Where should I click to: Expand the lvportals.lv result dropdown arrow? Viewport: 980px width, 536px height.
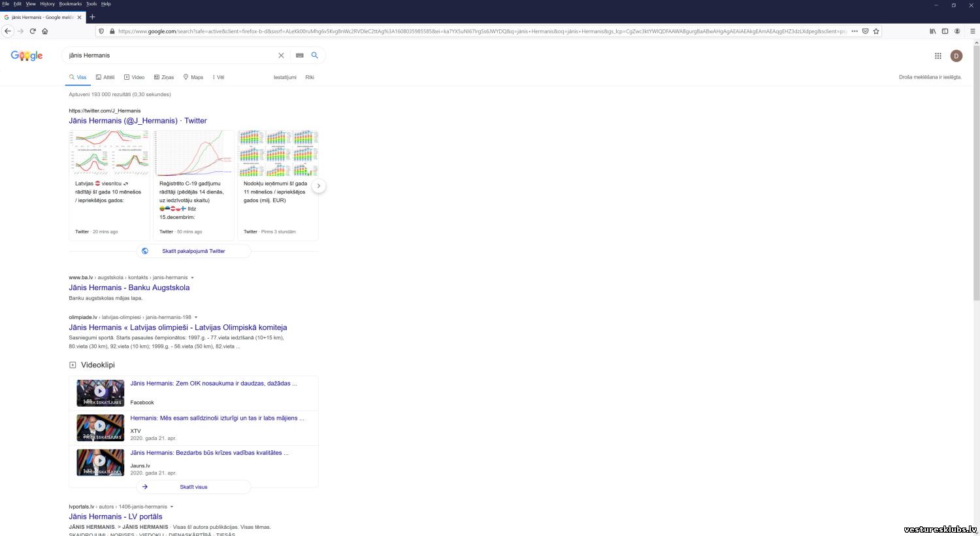coord(172,507)
